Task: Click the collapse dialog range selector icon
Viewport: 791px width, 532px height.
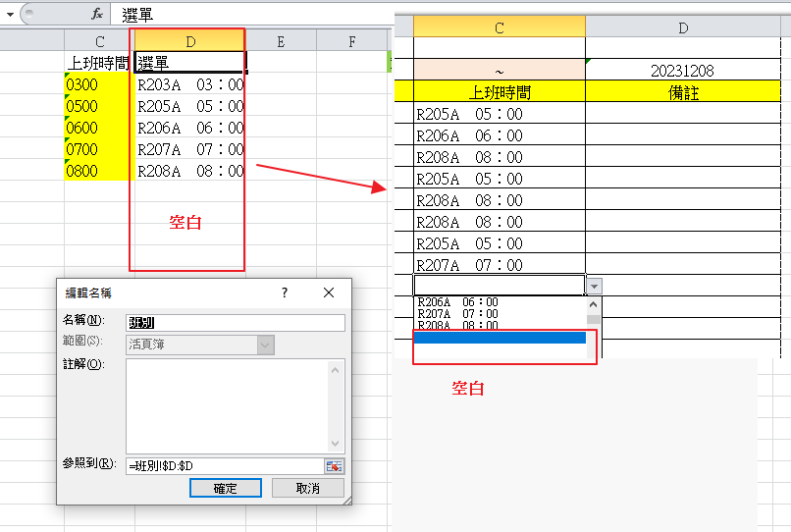Action: tap(334, 466)
